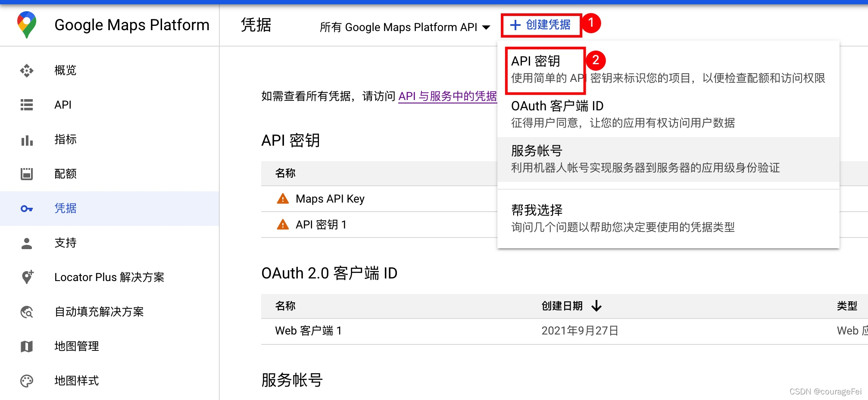This screenshot has width=868, height=400.
Task: Follow the API 与服务中的凭据 link
Action: (447, 96)
